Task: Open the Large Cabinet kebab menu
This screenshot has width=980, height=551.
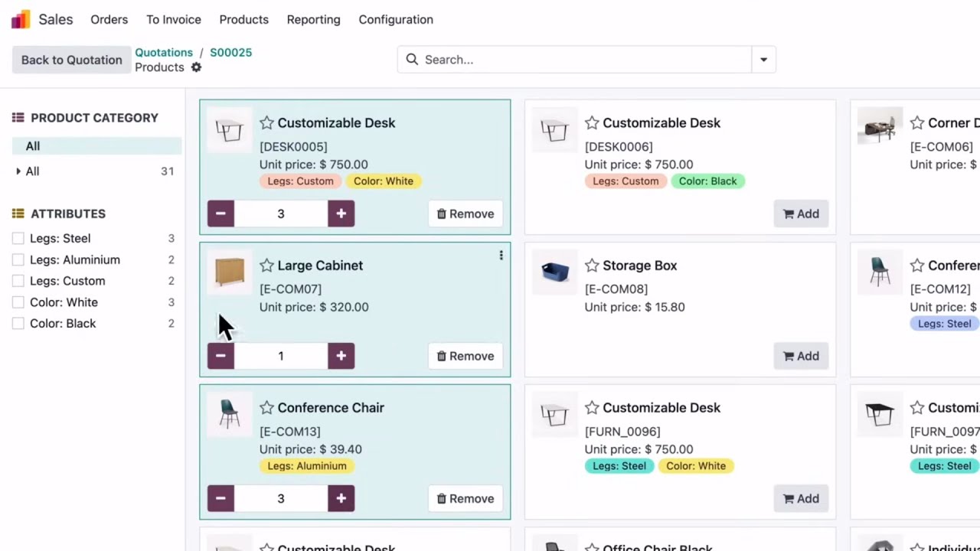Action: [501, 256]
